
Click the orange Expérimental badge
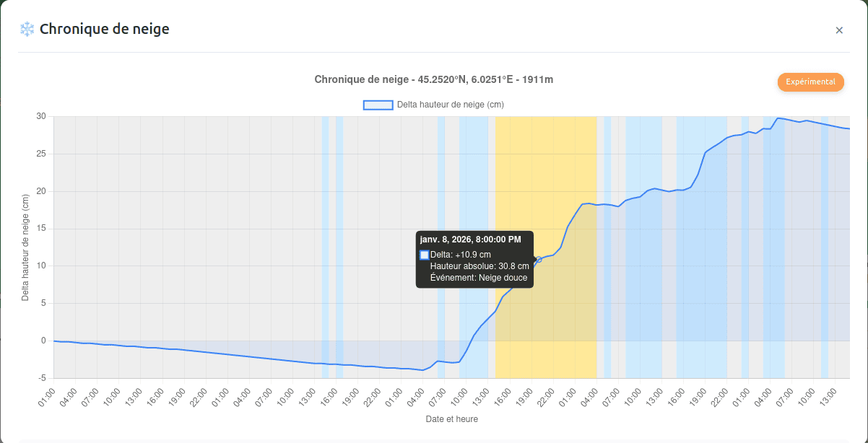810,82
